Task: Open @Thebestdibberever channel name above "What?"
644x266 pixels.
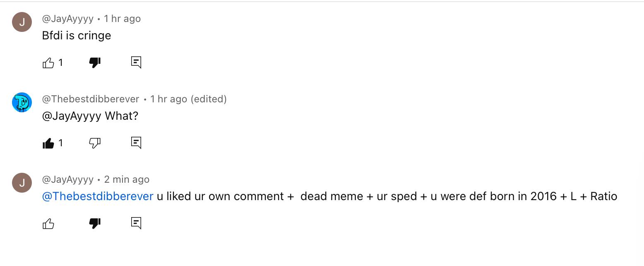Action: [91, 99]
